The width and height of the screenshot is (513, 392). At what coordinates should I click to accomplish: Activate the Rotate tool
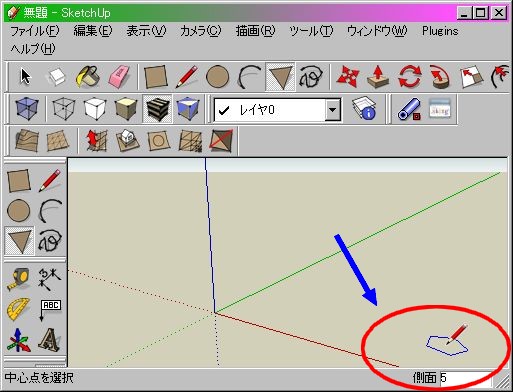(x=409, y=77)
